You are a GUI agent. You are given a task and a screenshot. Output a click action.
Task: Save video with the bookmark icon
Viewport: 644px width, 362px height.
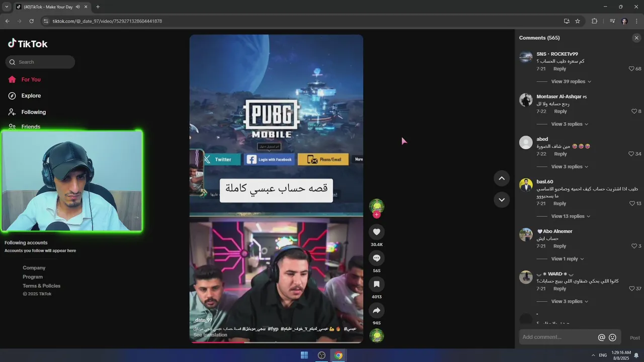(376, 284)
